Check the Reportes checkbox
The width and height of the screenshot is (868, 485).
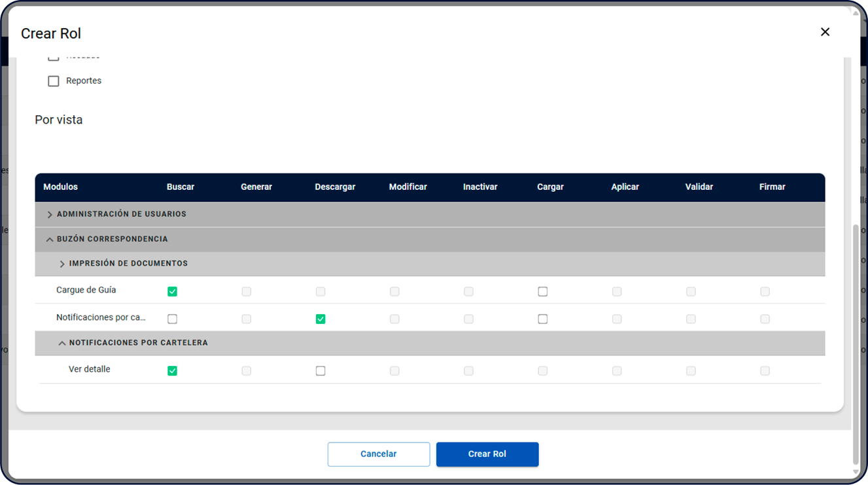click(54, 81)
